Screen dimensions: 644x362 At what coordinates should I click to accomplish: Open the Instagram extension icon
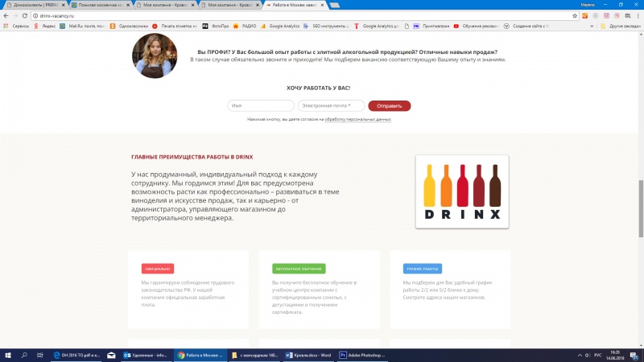(x=606, y=15)
